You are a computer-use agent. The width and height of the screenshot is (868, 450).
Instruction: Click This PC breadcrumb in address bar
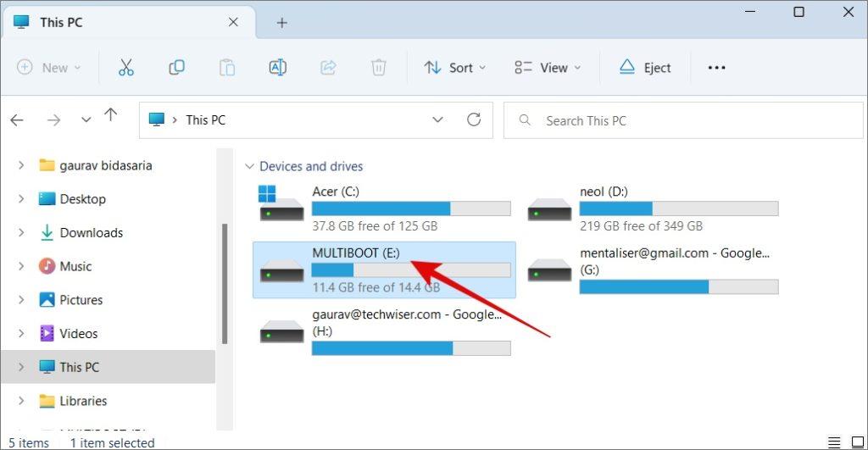click(205, 120)
